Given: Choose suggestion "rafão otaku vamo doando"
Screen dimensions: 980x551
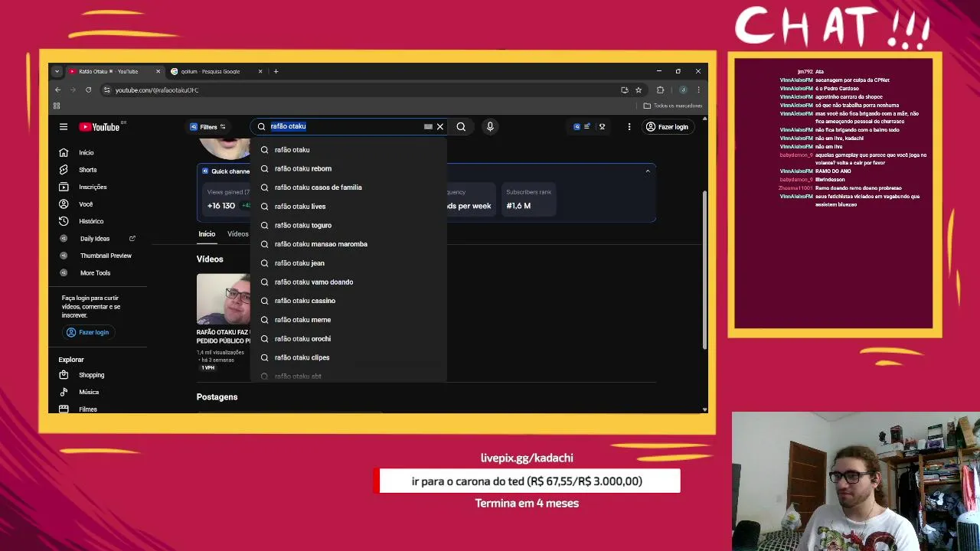Looking at the screenshot, I should (348, 282).
